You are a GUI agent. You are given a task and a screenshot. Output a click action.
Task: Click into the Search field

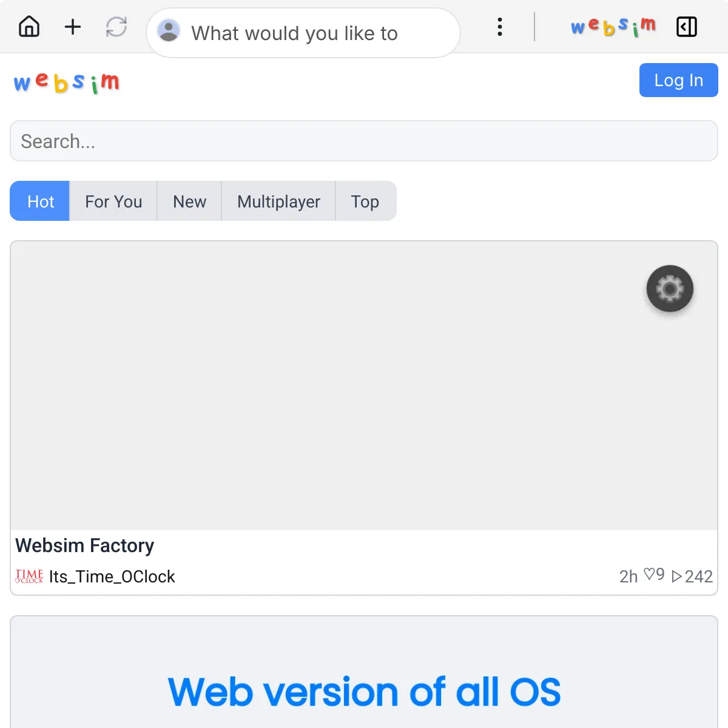pos(364,141)
